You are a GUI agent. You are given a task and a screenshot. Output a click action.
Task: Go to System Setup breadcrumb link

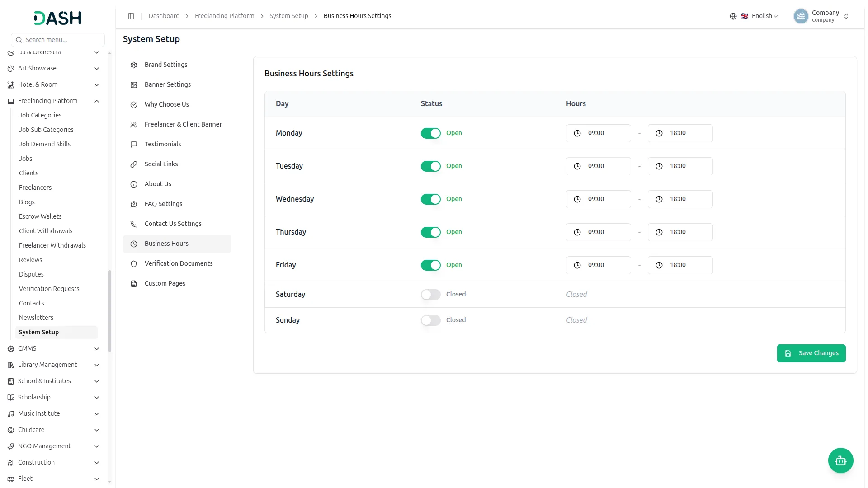tap(288, 16)
